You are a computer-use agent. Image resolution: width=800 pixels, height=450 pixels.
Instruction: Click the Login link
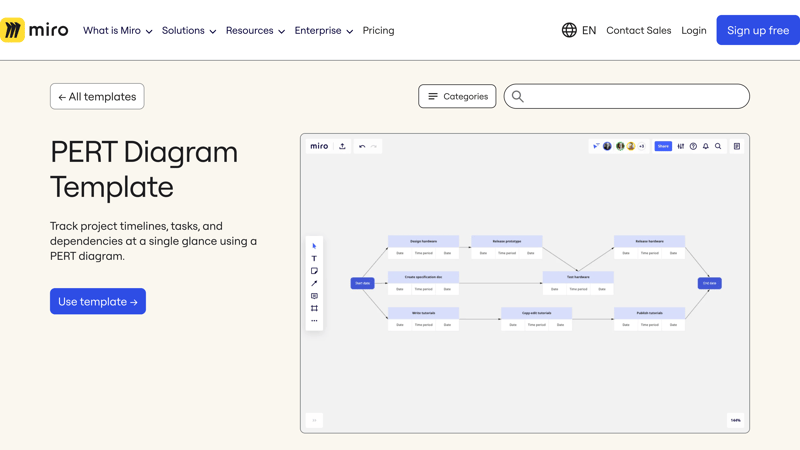[x=694, y=31]
